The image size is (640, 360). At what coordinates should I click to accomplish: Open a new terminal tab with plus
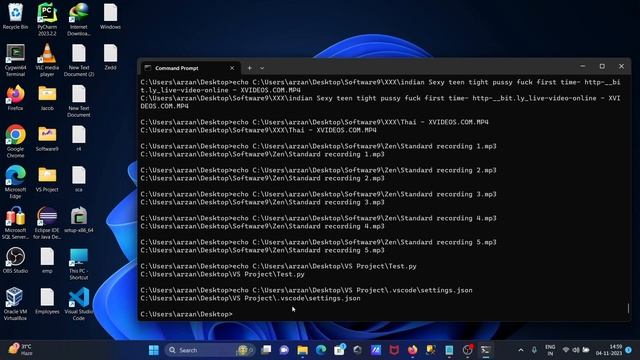[x=249, y=68]
